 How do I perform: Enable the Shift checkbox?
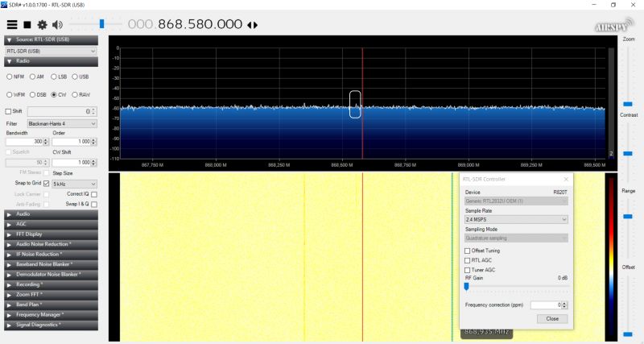pos(8,111)
